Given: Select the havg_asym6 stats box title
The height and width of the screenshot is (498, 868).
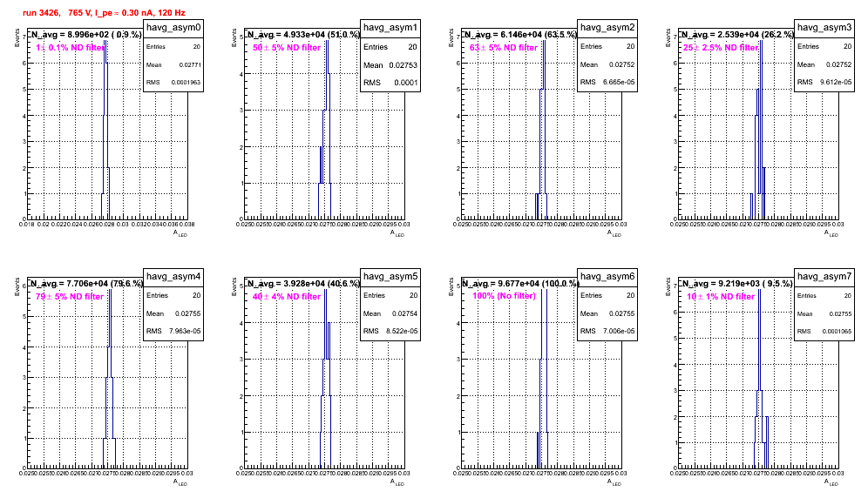Looking at the screenshot, I should point(607,276).
